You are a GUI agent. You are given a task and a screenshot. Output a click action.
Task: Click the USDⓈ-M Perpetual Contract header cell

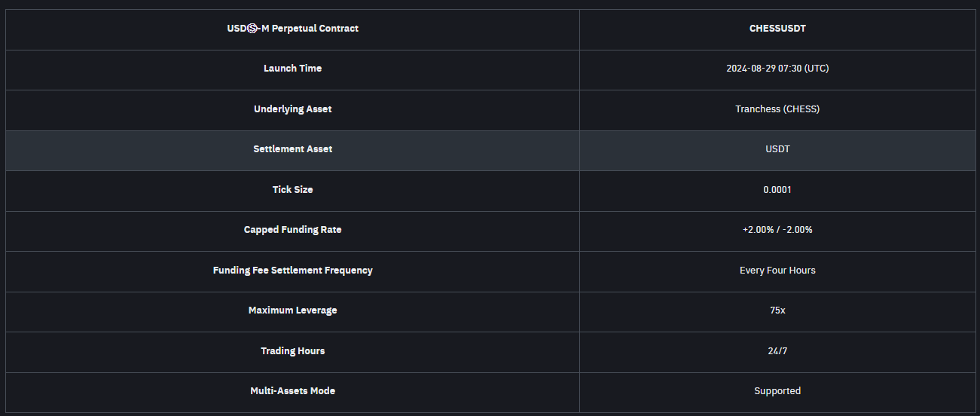tap(292, 29)
